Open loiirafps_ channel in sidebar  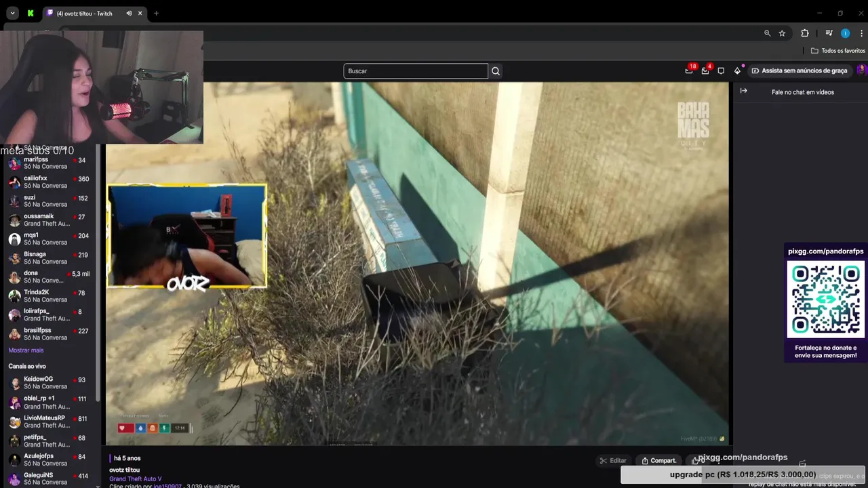[x=48, y=314]
